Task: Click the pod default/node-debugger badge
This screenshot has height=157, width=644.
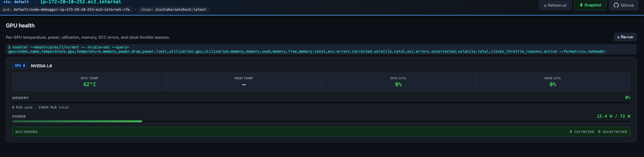Action: click(x=66, y=10)
